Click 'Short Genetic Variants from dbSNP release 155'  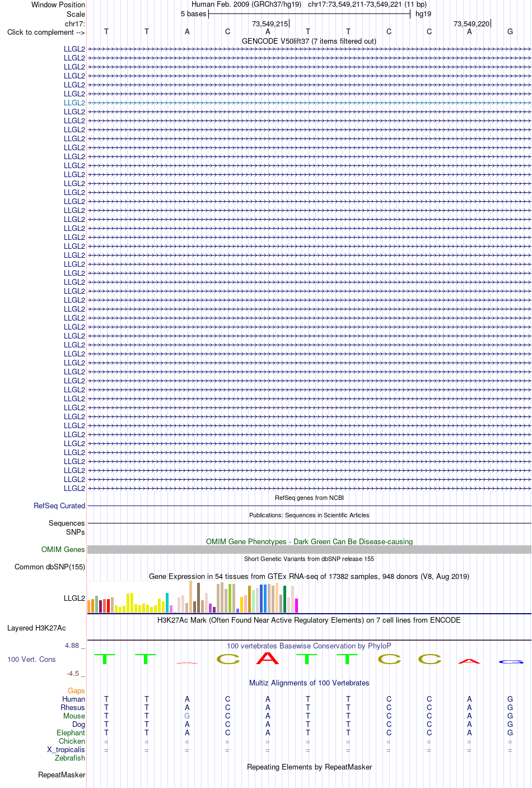[309, 559]
